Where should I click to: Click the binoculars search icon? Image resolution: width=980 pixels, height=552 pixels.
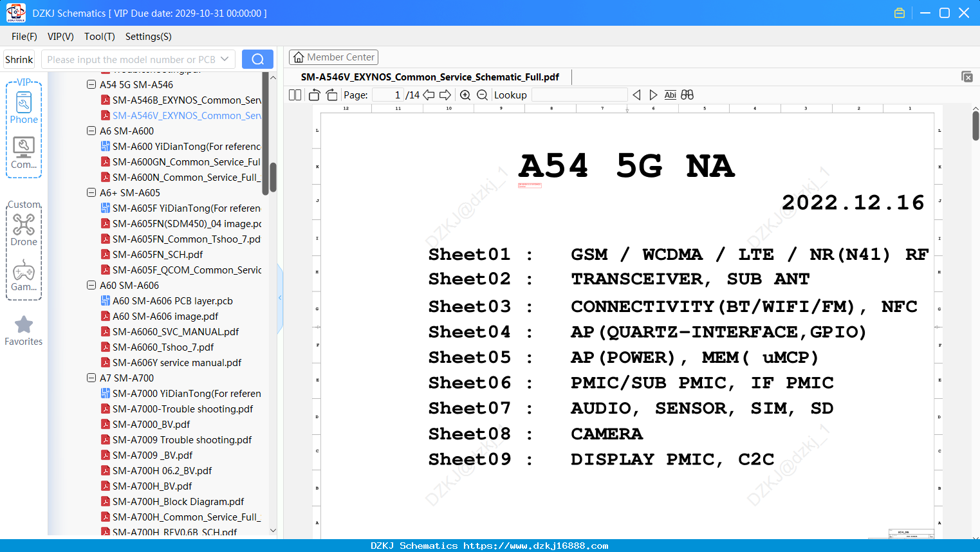click(x=687, y=95)
